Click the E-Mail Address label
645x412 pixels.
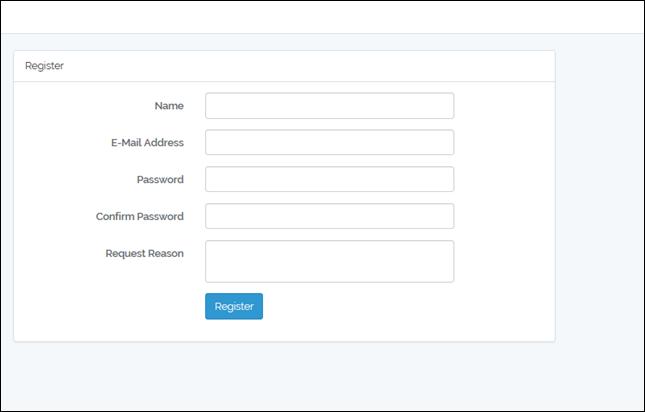pyautogui.click(x=147, y=143)
